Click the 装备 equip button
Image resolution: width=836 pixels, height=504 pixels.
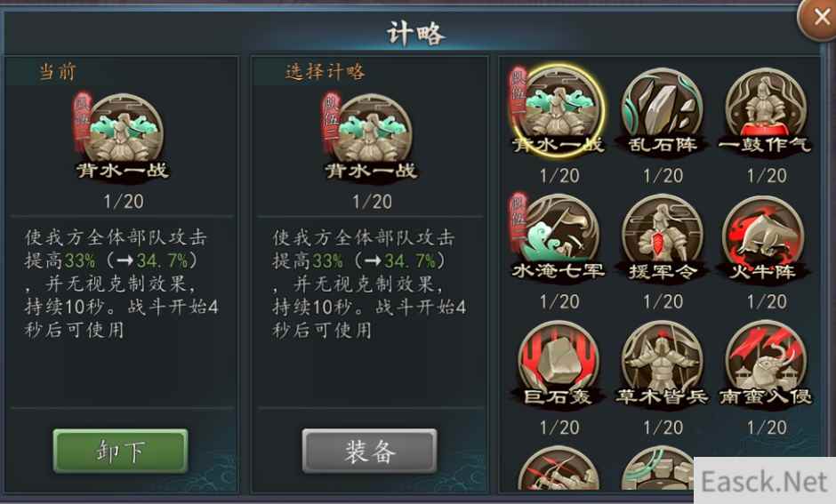pyautogui.click(x=369, y=452)
